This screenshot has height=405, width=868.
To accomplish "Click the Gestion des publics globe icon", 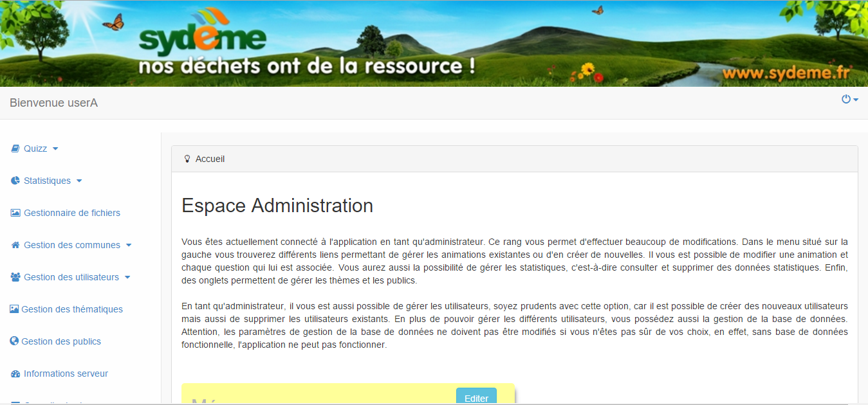I will click(x=14, y=341).
